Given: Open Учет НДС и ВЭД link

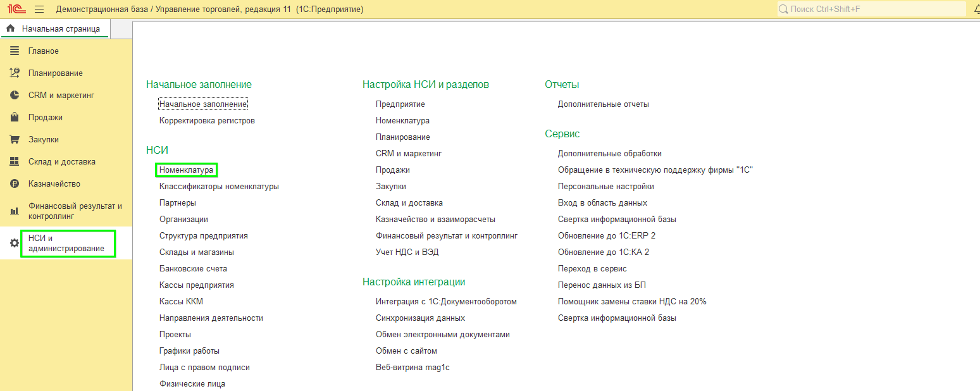Looking at the screenshot, I should click(407, 252).
